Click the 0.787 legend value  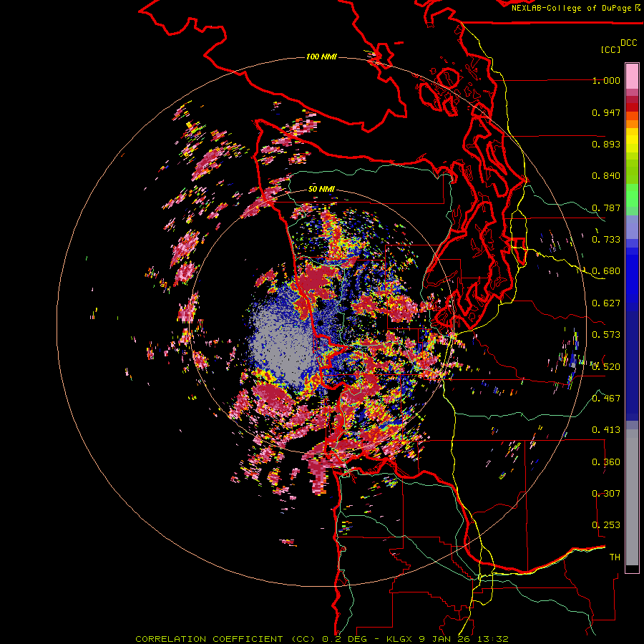click(x=606, y=208)
